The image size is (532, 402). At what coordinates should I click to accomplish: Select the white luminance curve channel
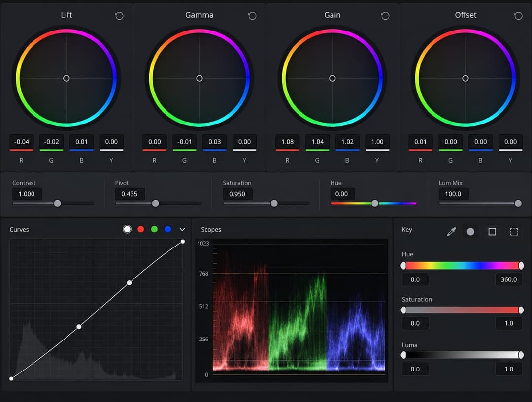point(127,229)
